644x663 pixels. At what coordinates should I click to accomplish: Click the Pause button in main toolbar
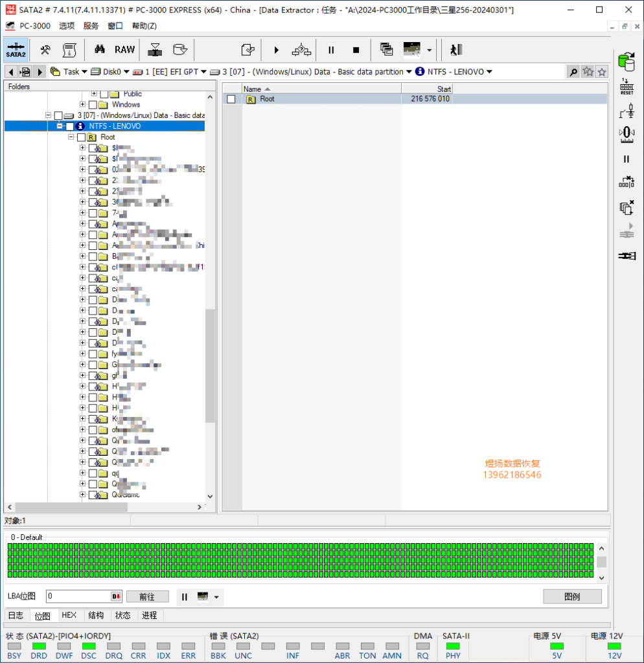click(331, 50)
